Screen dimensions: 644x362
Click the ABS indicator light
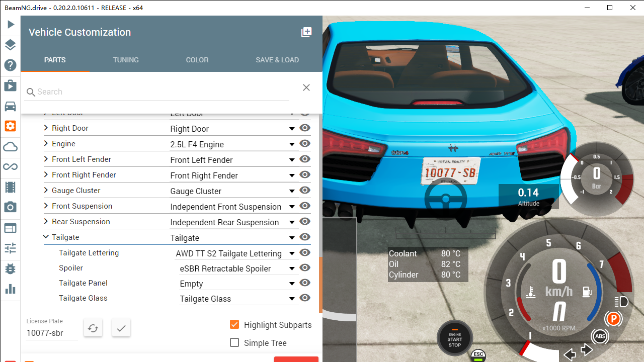click(600, 336)
